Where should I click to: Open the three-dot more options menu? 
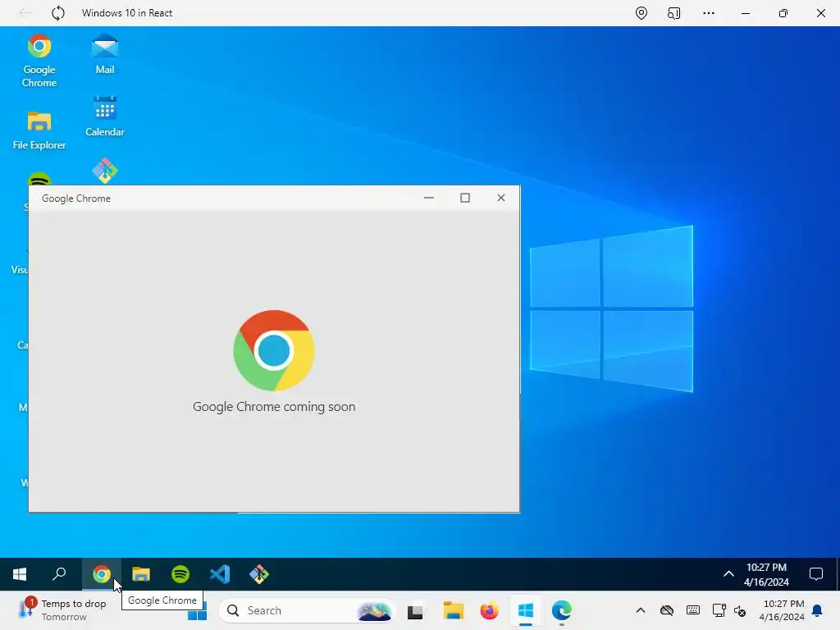tap(709, 13)
